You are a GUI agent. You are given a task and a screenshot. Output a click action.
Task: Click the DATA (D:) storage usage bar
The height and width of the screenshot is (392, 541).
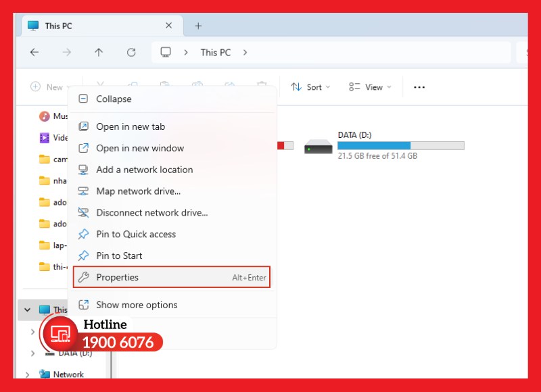[401, 145]
